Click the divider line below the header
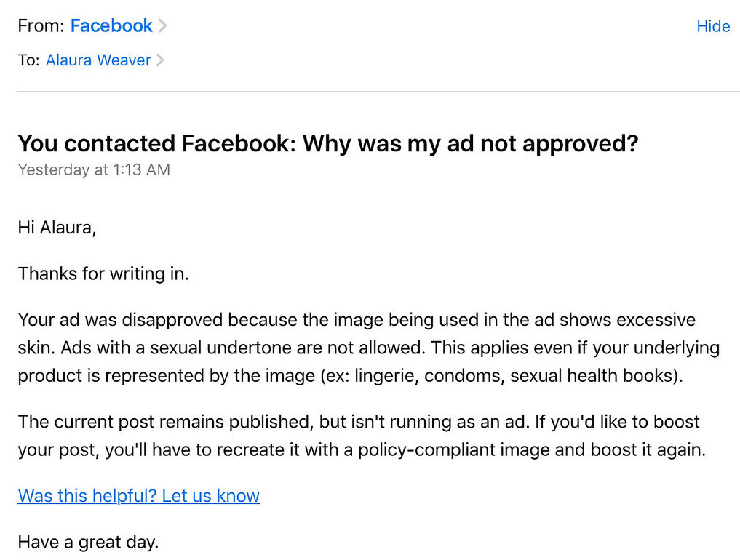The width and height of the screenshot is (740, 560). 378,92
